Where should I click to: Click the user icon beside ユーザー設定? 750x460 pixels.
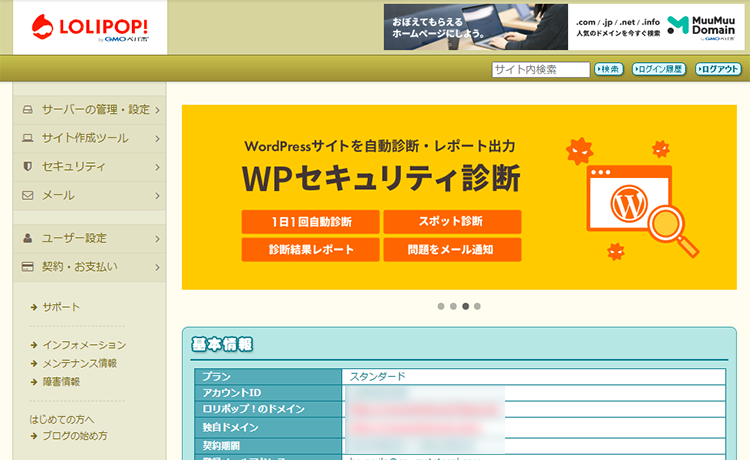click(28, 238)
